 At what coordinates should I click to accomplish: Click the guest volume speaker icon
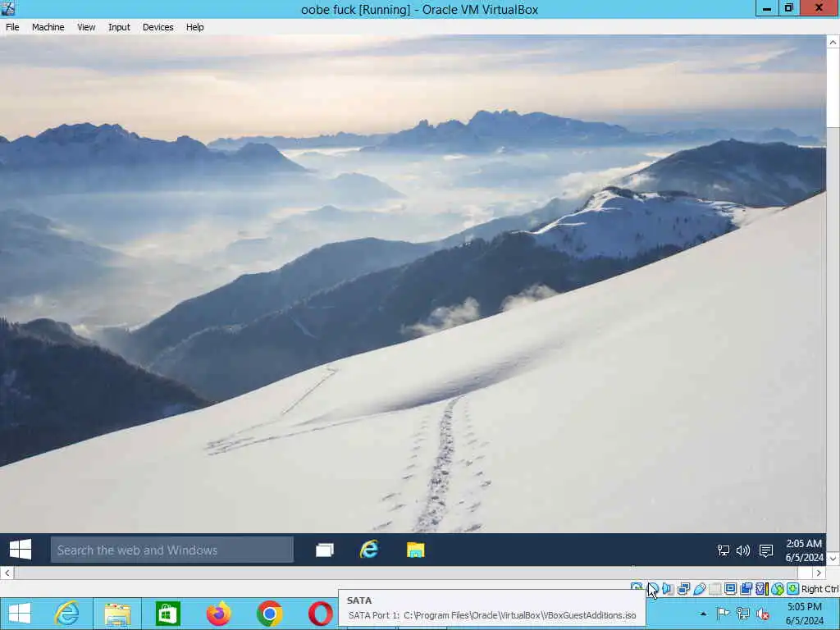[x=743, y=550]
